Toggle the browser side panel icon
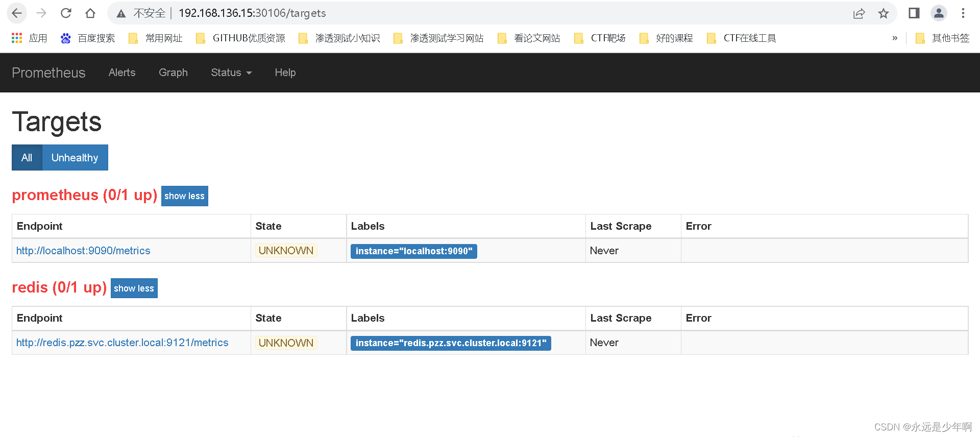Screen dimensions: 980x437 tap(914, 13)
